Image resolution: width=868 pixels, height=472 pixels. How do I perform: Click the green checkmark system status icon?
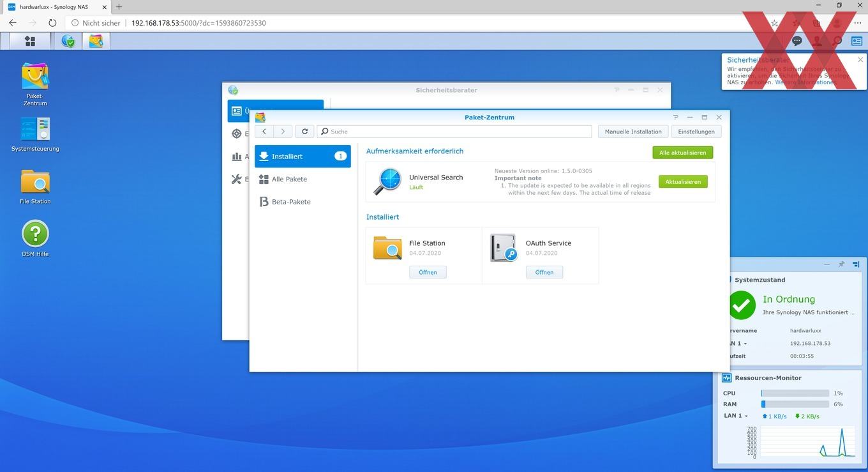pyautogui.click(x=742, y=305)
